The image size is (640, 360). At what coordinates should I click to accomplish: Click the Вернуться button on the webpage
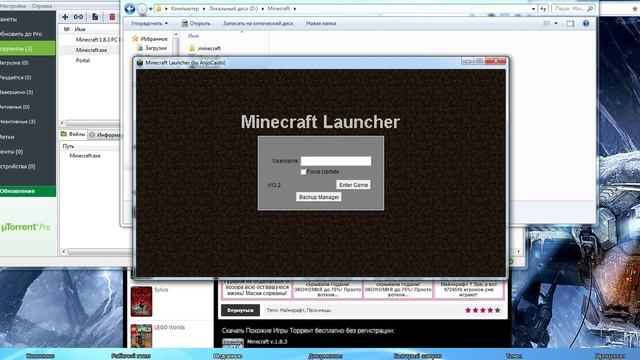point(240,310)
